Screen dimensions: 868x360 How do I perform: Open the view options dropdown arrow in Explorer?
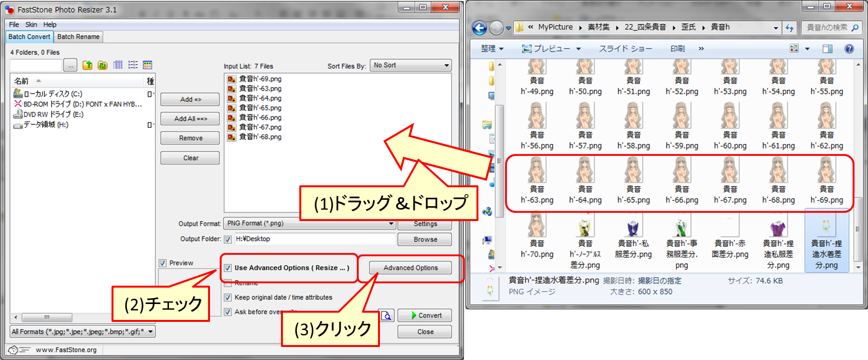[807, 49]
